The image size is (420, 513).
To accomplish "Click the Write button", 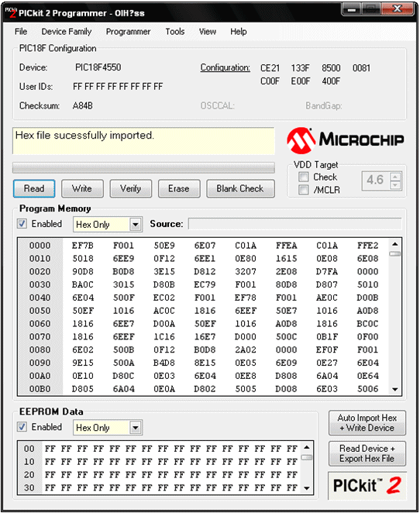I will 82,188.
